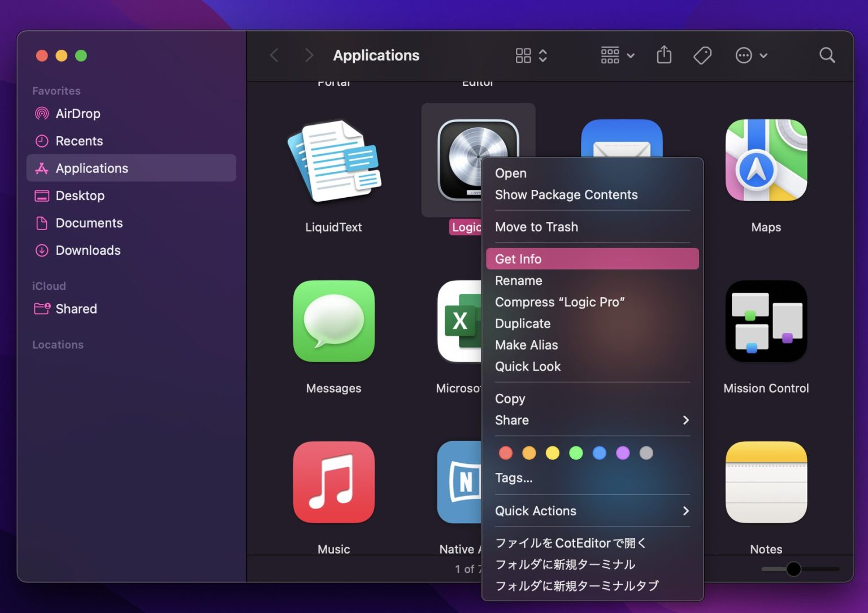Select Show Package Contents in the context menu
This screenshot has height=613, width=868.
pos(566,194)
